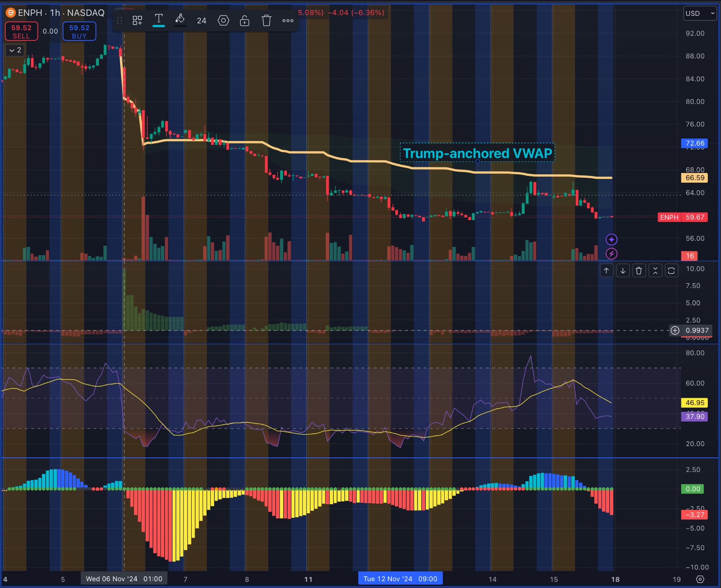Viewport: 721px width, 588px height.
Task: Collapse the indicator pane
Action: click(655, 271)
